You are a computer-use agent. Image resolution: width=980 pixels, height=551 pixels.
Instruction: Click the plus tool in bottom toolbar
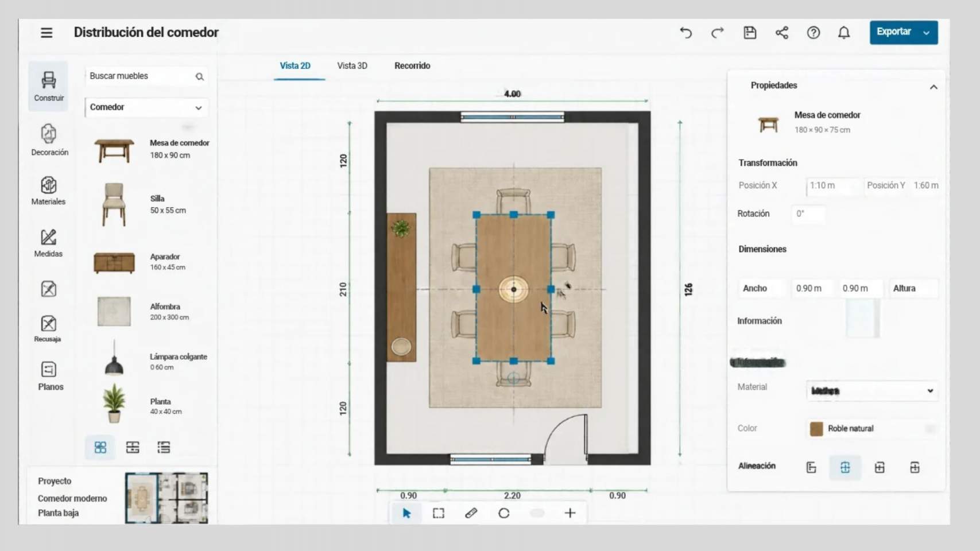coord(570,513)
